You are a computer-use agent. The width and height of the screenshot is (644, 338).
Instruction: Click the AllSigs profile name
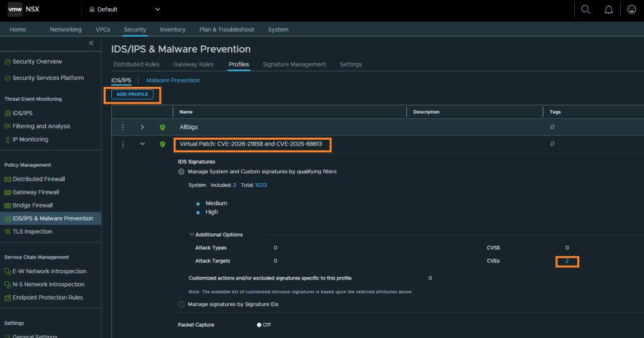(189, 127)
